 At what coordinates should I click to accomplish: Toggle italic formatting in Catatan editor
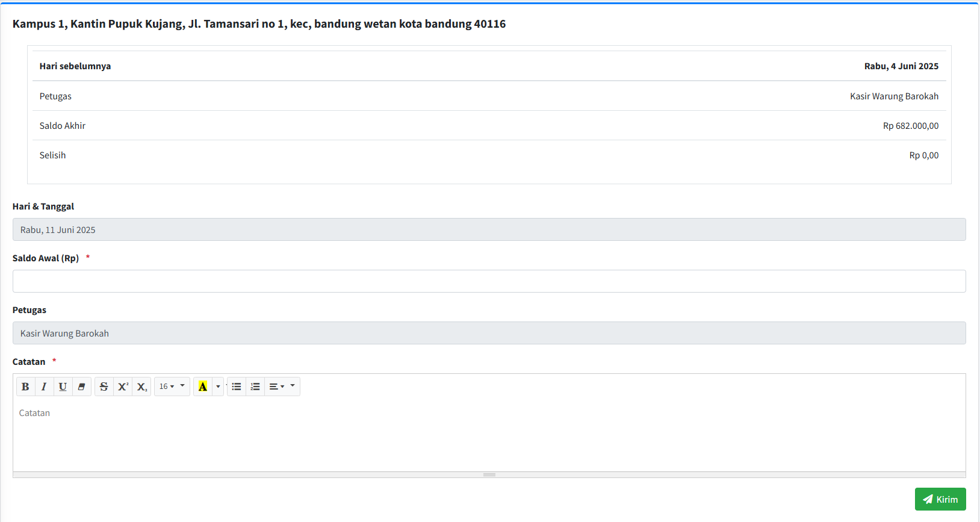pyautogui.click(x=44, y=387)
